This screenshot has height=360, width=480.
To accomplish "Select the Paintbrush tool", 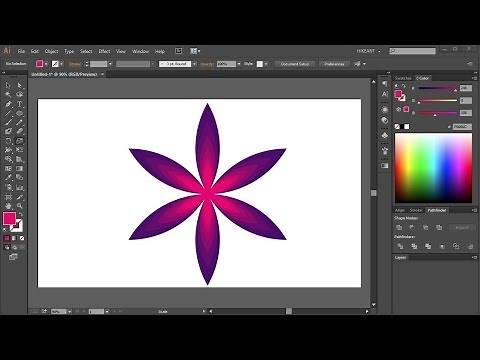I will tap(8, 122).
